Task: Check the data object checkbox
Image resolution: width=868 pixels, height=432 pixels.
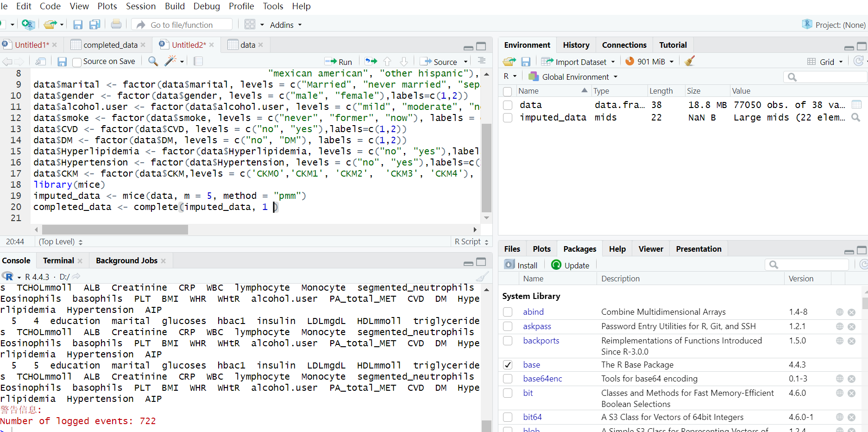Action: coord(508,105)
